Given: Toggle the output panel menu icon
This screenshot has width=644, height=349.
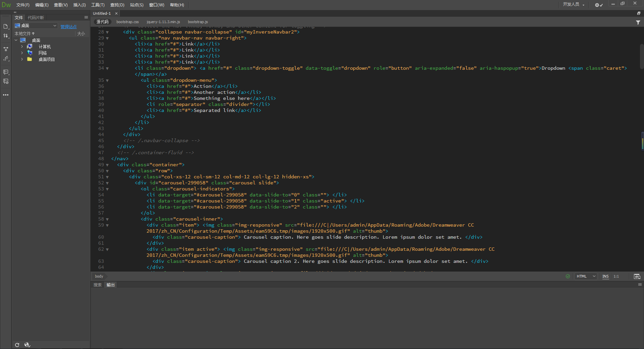Looking at the screenshot, I should 640,285.
